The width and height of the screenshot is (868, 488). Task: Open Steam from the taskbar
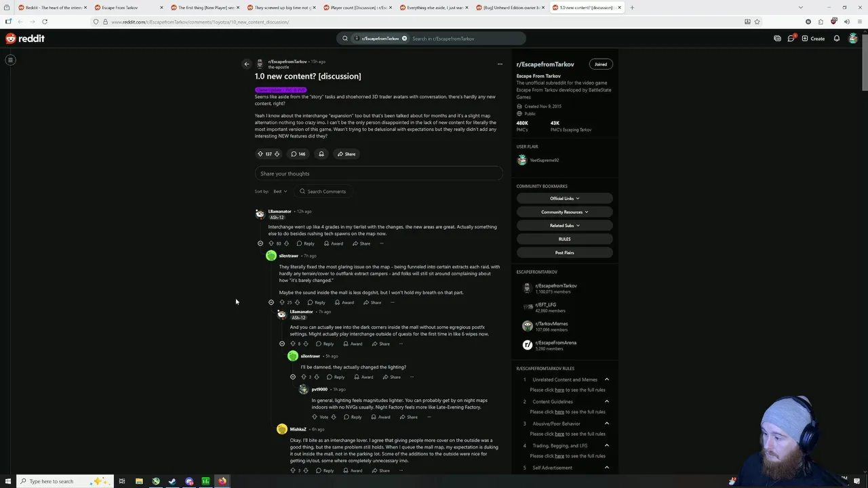[172, 481]
